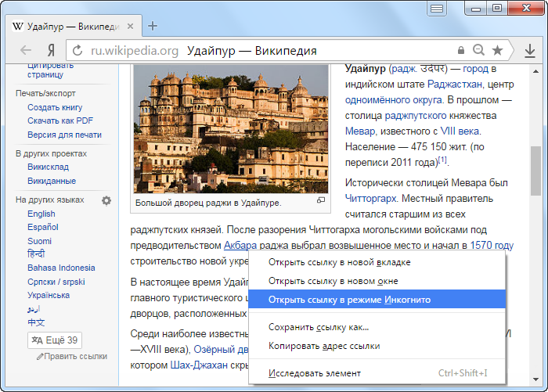Open the Викисклад link
Screen dimensions: 548x392
click(49, 167)
